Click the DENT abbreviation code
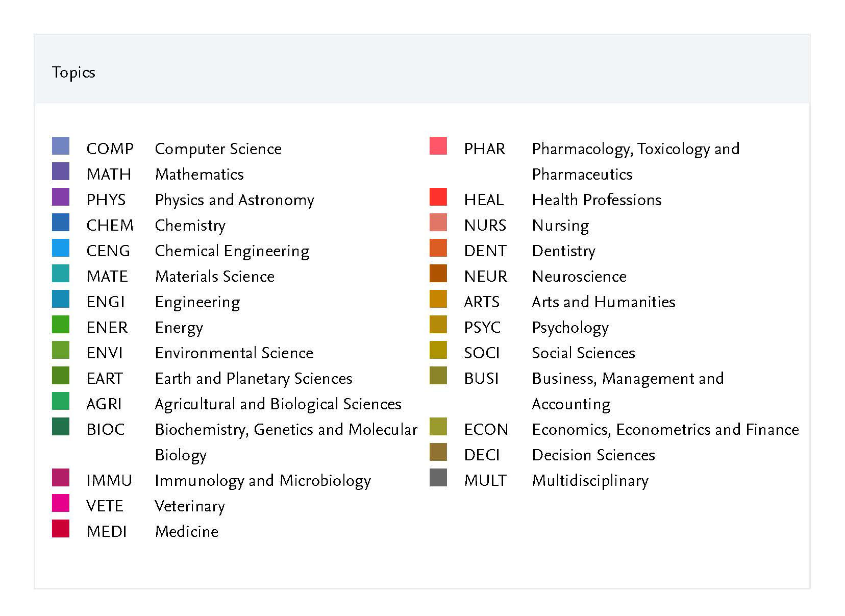 [x=485, y=251]
